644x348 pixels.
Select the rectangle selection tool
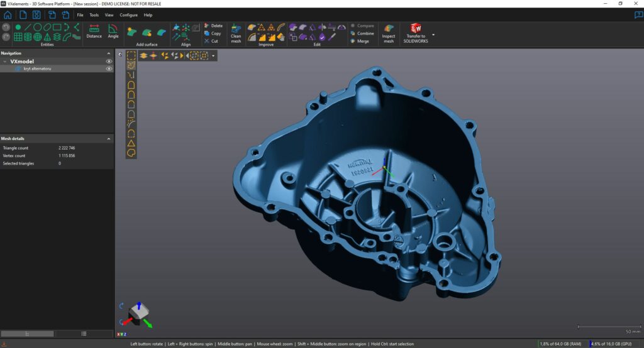[131, 55]
